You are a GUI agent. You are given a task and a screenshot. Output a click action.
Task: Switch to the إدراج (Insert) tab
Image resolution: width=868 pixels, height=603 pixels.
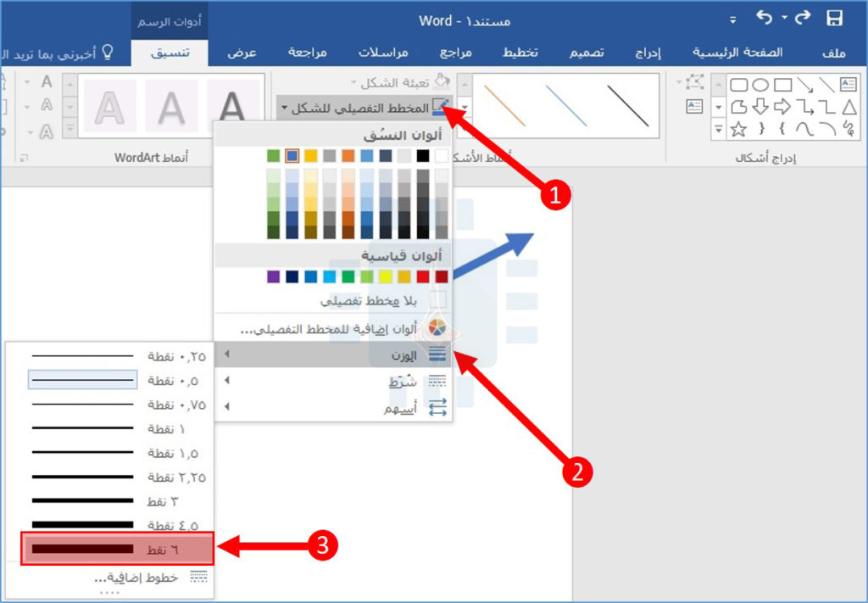648,53
